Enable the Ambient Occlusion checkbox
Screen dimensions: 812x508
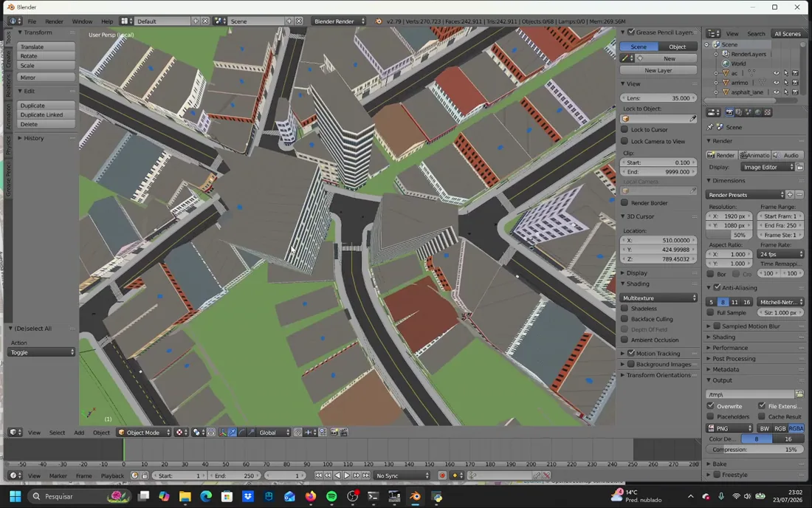click(x=625, y=340)
